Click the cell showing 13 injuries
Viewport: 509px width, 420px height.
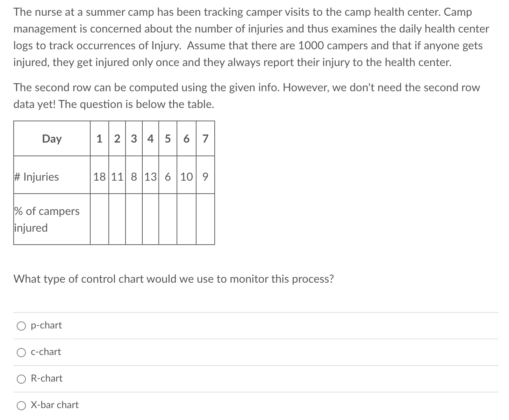150,177
